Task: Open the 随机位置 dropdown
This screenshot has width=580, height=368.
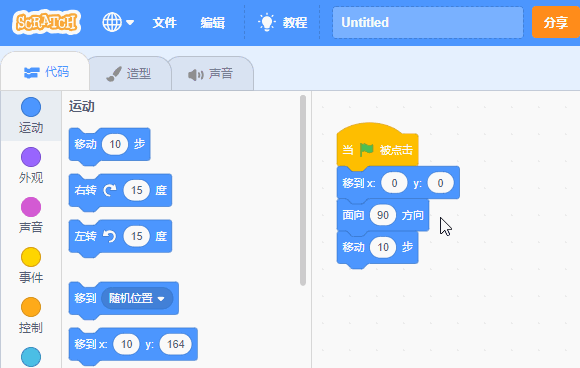Action: pyautogui.click(x=137, y=298)
